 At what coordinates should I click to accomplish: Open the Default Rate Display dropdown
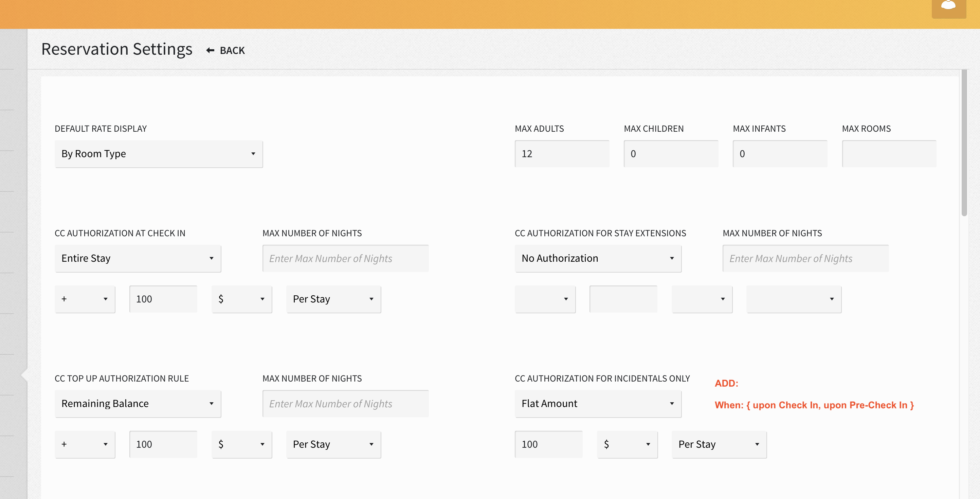pyautogui.click(x=159, y=154)
